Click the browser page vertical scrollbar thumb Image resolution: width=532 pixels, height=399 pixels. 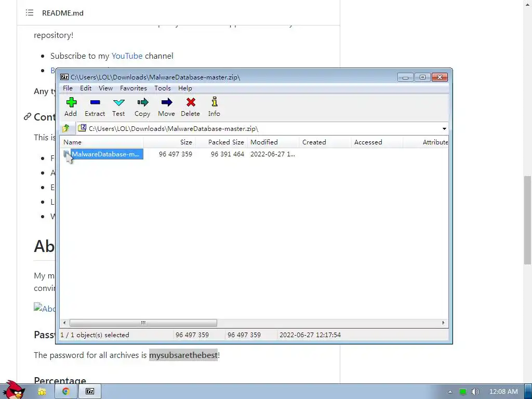[527, 220]
